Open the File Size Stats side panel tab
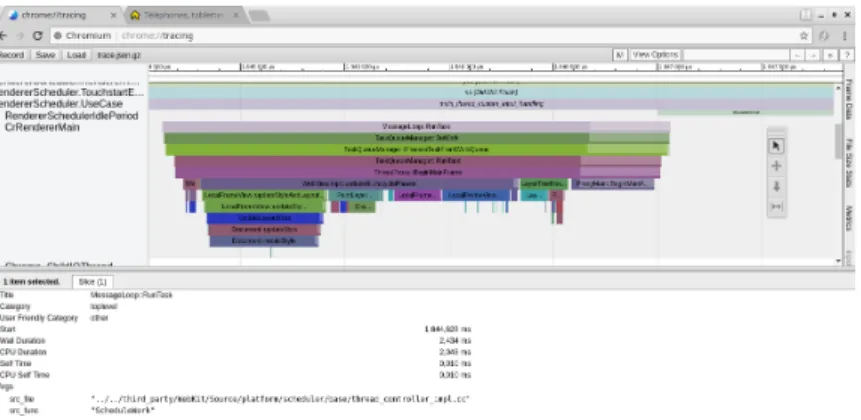Image resolution: width=861 pixels, height=420 pixels. [x=849, y=162]
